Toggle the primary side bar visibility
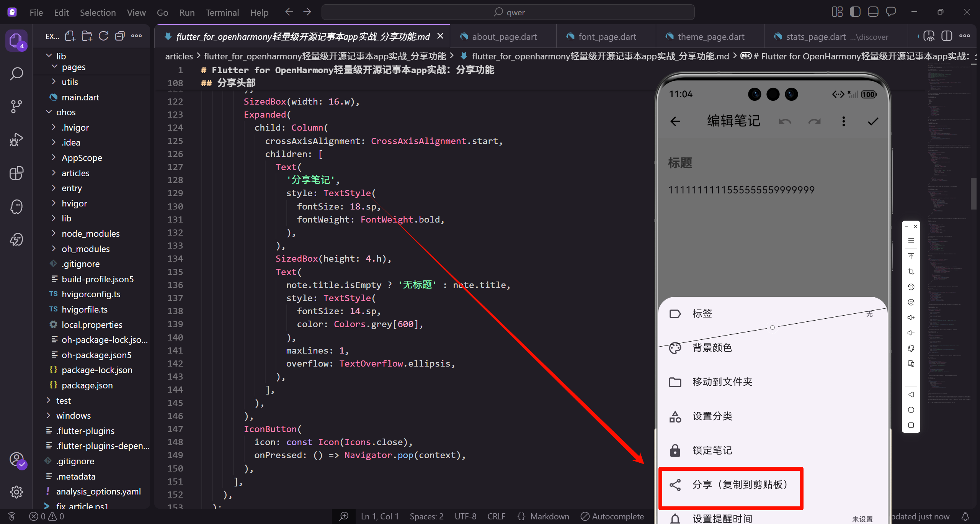This screenshot has height=524, width=980. pos(855,12)
